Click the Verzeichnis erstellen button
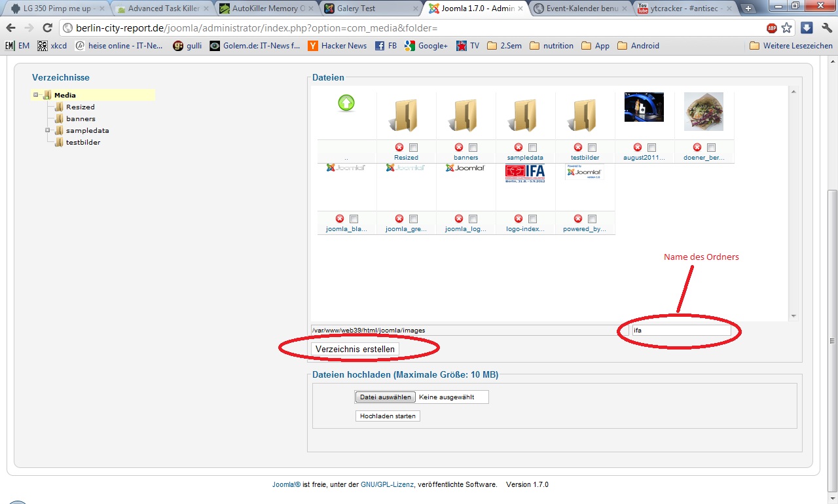Screen dimensions: 838x504 point(355,350)
